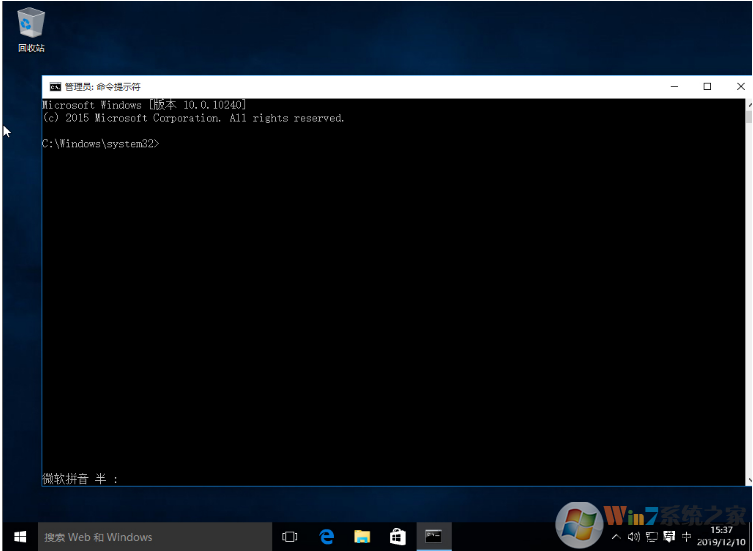Image resolution: width=753 pixels, height=551 pixels.
Task: Minimize the Command Prompt window
Action: point(674,87)
